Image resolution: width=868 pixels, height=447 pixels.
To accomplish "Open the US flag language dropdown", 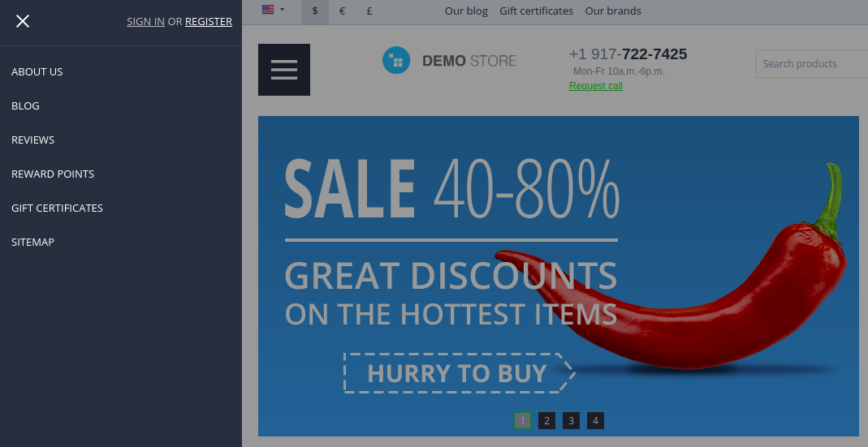I will [273, 10].
